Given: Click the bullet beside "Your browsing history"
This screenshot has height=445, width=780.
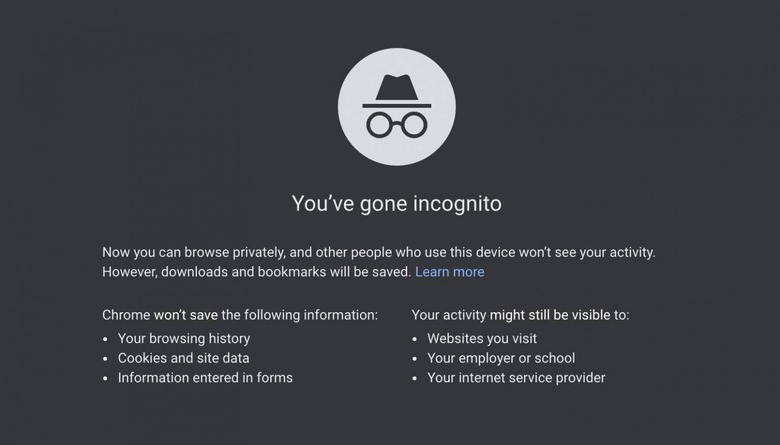Looking at the screenshot, I should [x=106, y=339].
